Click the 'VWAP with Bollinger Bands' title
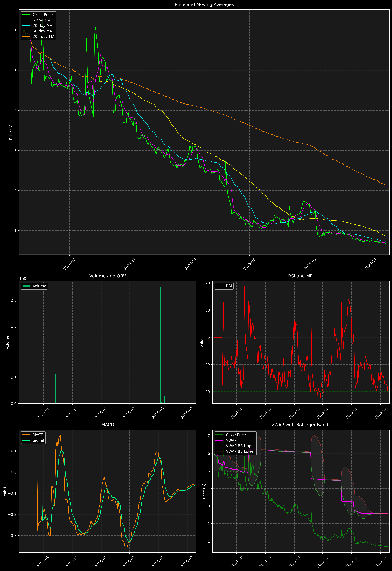The image size is (392, 571). click(301, 425)
